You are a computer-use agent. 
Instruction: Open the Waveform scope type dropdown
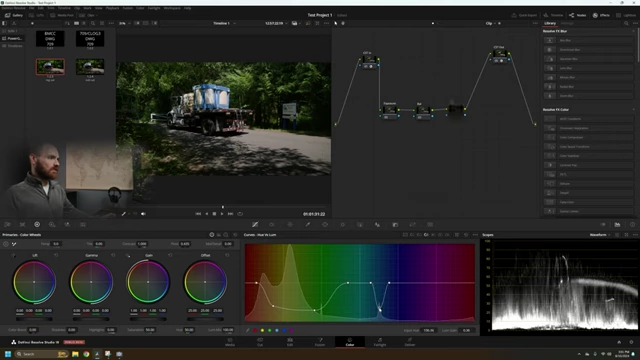(600, 235)
